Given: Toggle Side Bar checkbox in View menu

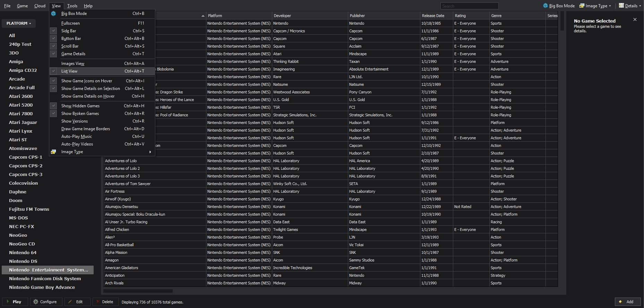Looking at the screenshot, I should [53, 31].
